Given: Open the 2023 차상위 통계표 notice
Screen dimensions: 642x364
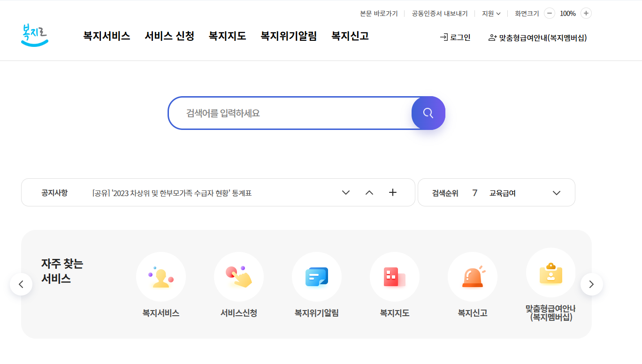Looking at the screenshot, I should click(x=172, y=193).
